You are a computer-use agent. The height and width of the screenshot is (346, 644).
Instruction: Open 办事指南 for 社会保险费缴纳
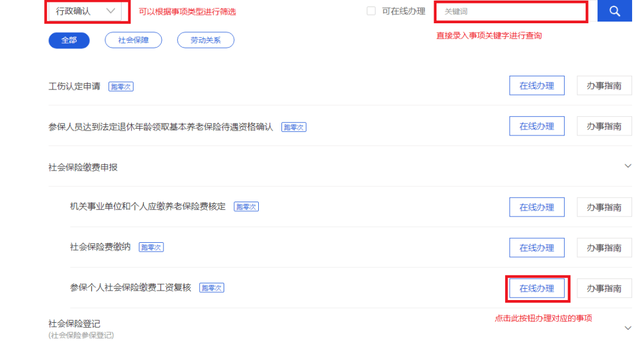tap(604, 248)
